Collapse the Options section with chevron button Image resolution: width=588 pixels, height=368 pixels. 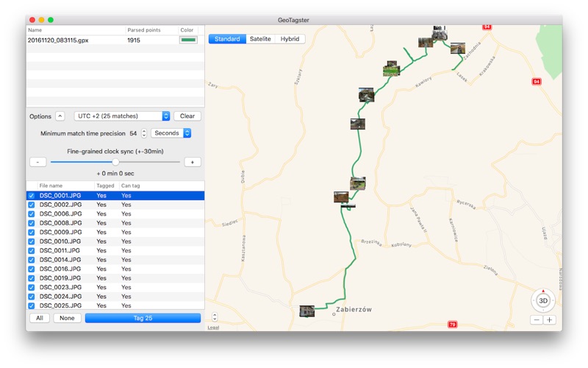(60, 116)
